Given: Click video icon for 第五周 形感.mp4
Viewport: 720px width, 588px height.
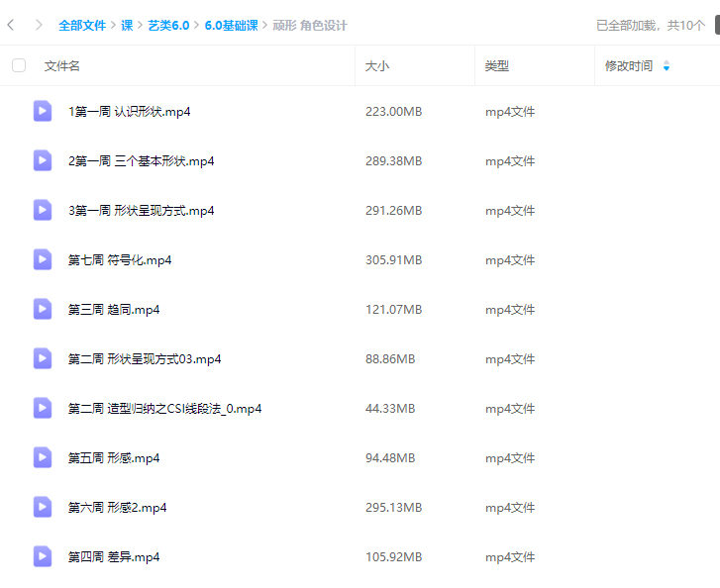Looking at the screenshot, I should [x=43, y=457].
